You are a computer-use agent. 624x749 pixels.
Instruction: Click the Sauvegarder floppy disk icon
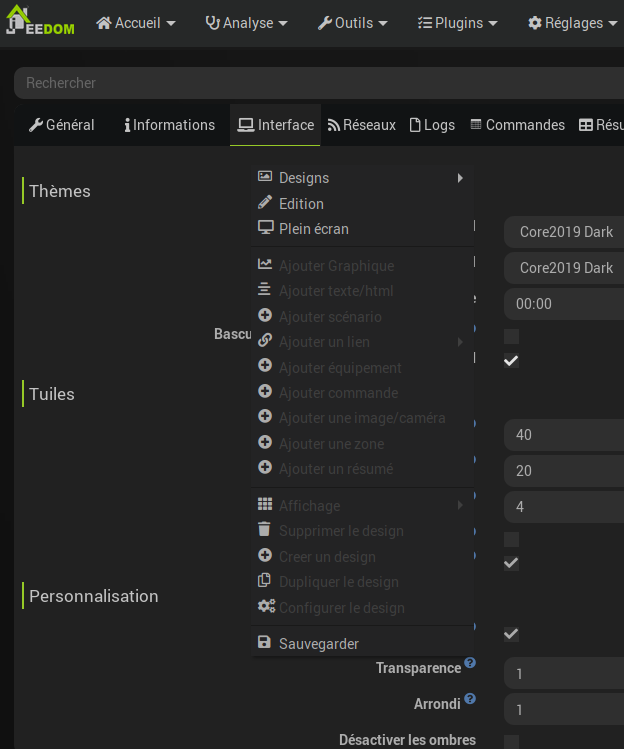265,643
